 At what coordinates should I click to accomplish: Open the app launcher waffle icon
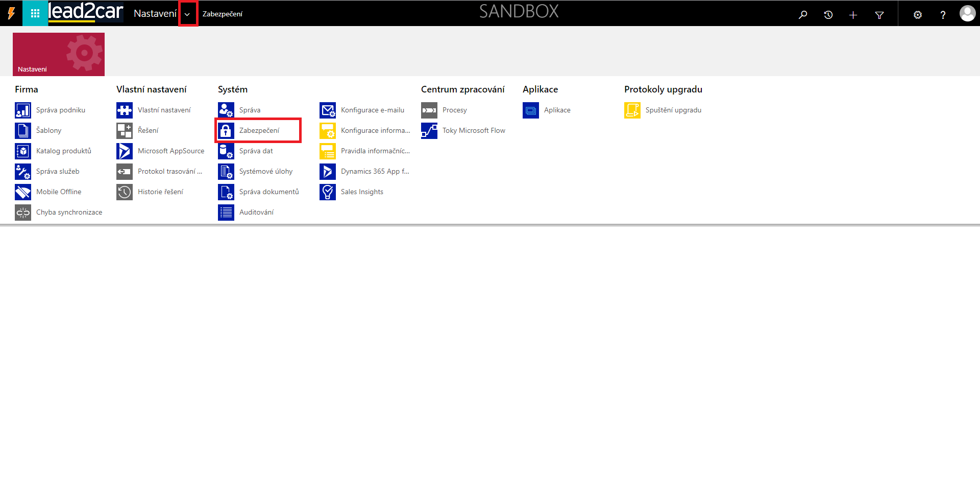[x=35, y=14]
